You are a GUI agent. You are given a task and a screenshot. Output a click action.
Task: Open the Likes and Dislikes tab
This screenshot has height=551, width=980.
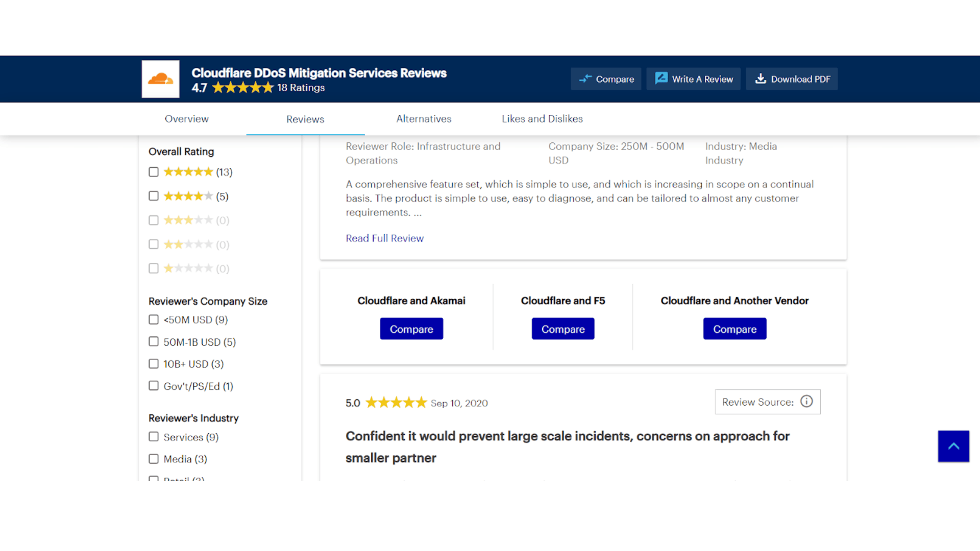tap(542, 119)
